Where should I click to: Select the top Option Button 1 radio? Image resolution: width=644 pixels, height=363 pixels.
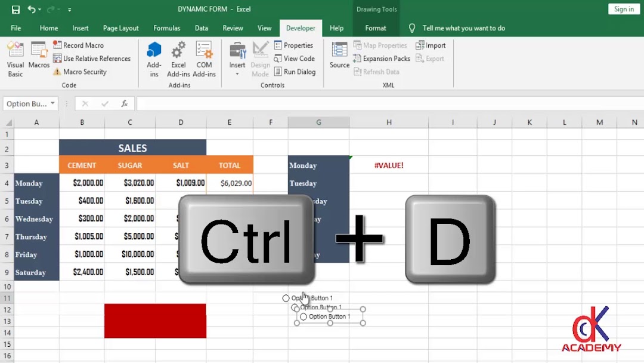pos(286,298)
